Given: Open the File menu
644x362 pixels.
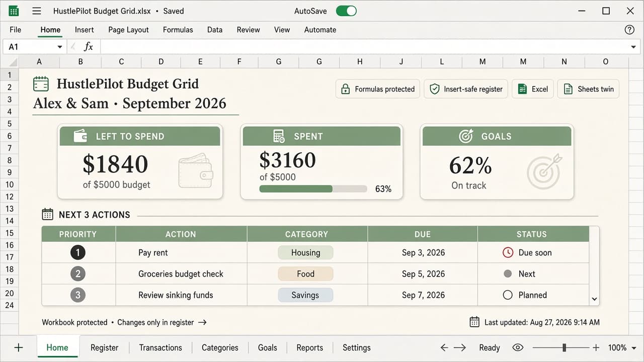Looking at the screenshot, I should coord(15,30).
